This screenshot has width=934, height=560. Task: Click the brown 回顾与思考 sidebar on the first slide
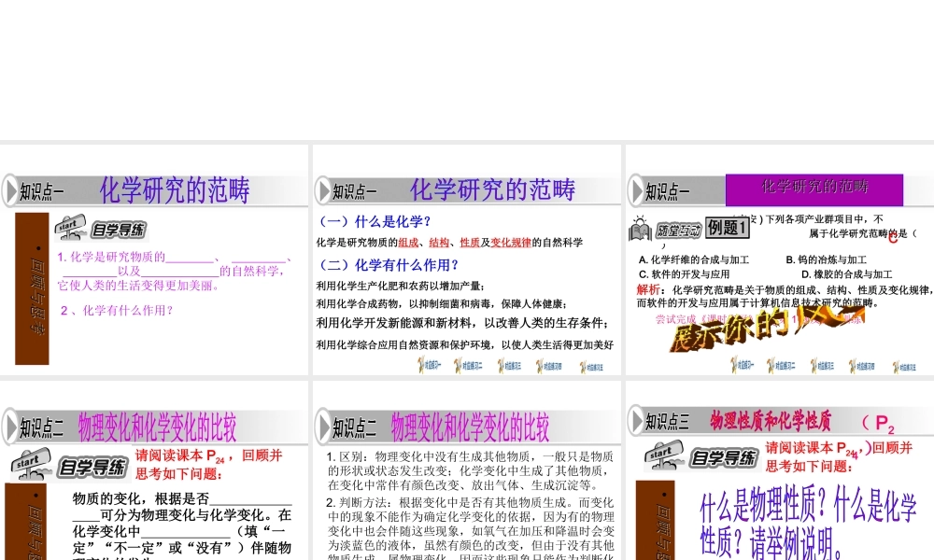pos(32,288)
